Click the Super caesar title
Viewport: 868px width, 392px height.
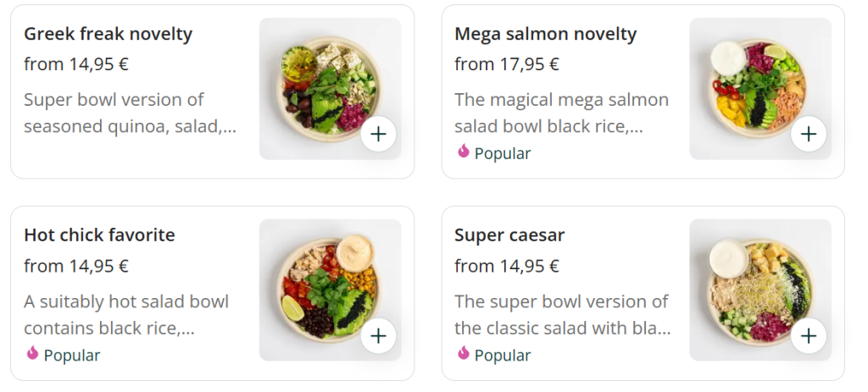509,235
